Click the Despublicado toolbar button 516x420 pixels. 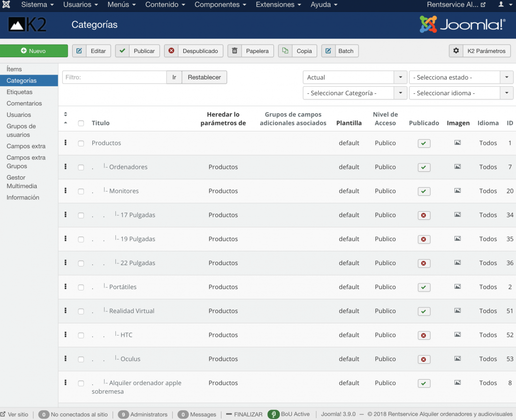point(193,51)
